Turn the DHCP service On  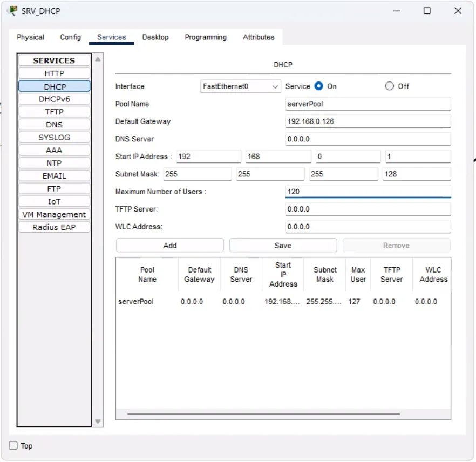pos(319,86)
